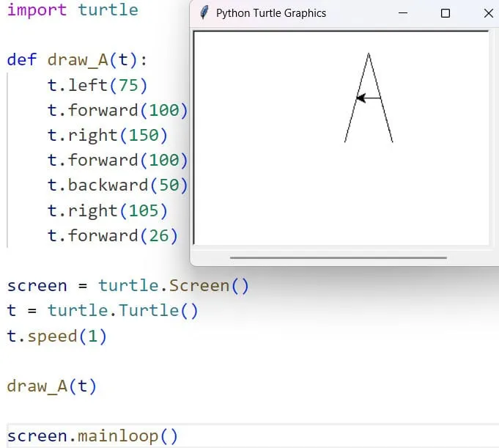Click the t.forward(26) statement
Viewport: 499px width, 448px height.
[x=113, y=235]
